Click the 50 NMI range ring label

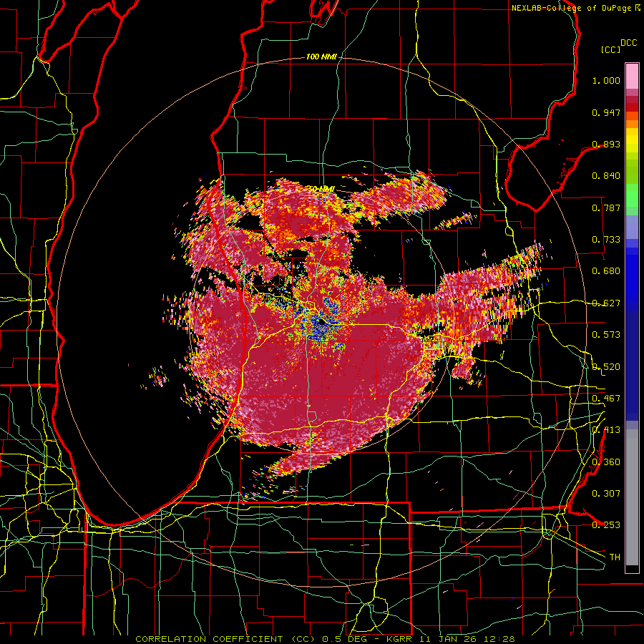click(x=321, y=189)
